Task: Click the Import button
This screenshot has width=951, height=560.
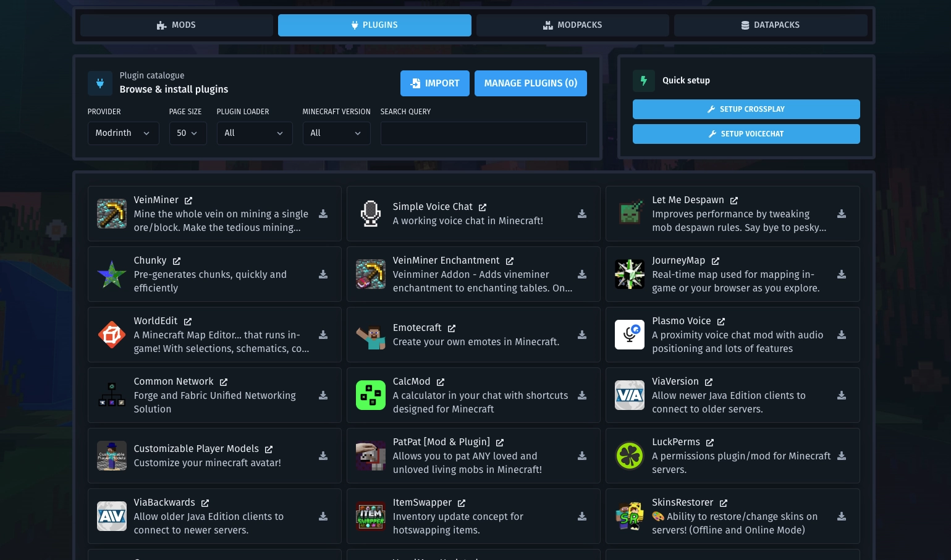Action: 435,83
